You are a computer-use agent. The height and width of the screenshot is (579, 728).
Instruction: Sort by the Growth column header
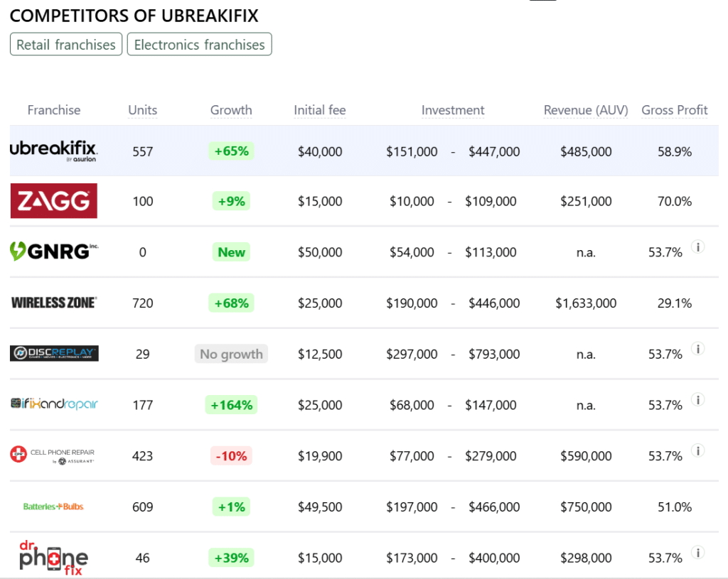(231, 110)
